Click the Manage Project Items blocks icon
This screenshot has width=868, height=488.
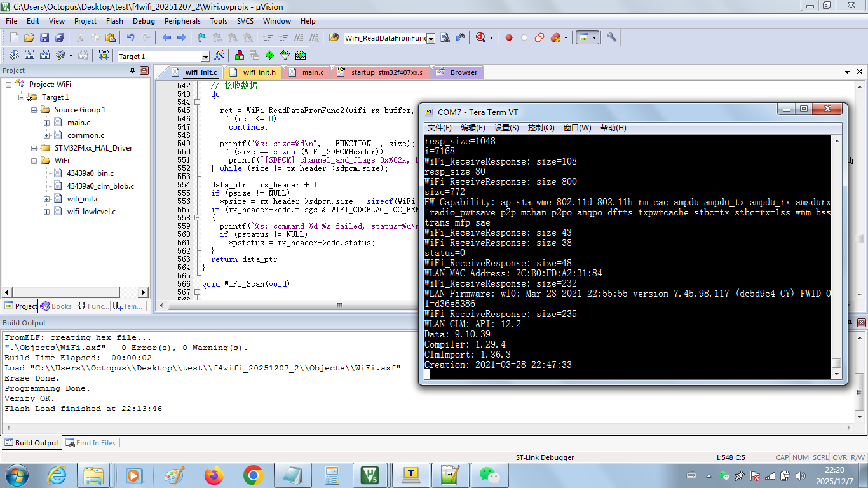[240, 56]
